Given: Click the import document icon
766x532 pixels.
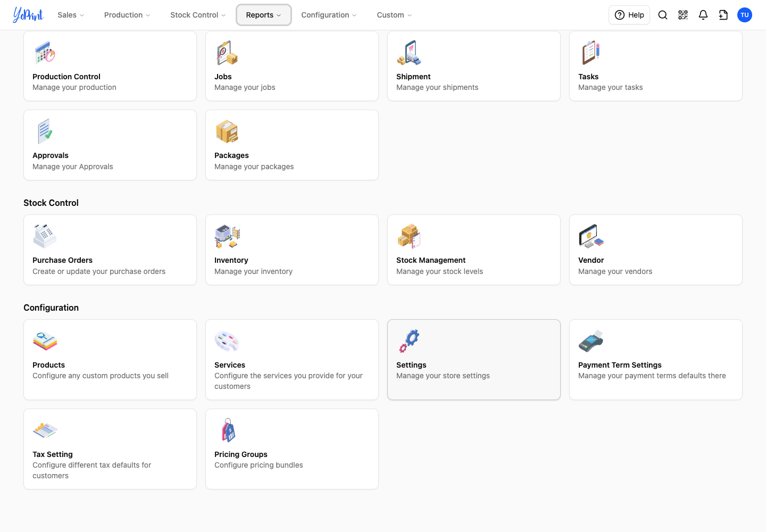Looking at the screenshot, I should click(x=723, y=15).
